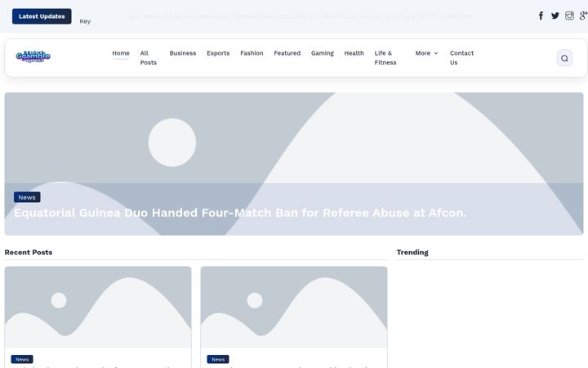Image resolution: width=588 pixels, height=368 pixels.
Task: Expand the More dropdown menu
Action: 426,53
